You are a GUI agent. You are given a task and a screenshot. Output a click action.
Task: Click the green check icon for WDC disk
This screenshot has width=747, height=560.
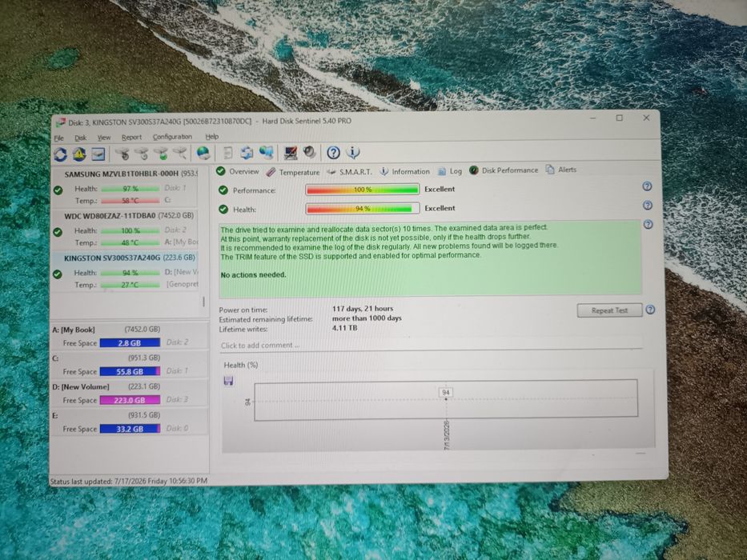58,232
